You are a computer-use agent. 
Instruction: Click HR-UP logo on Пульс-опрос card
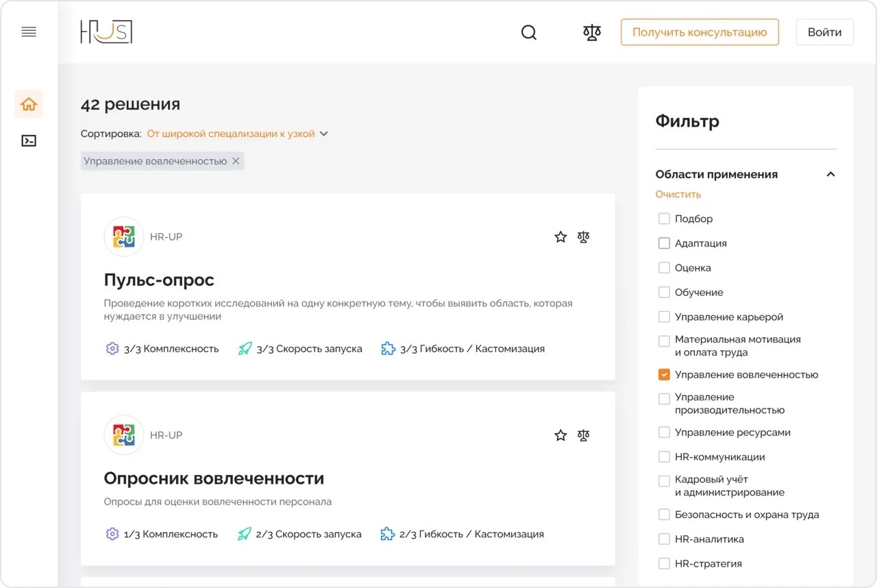point(124,236)
